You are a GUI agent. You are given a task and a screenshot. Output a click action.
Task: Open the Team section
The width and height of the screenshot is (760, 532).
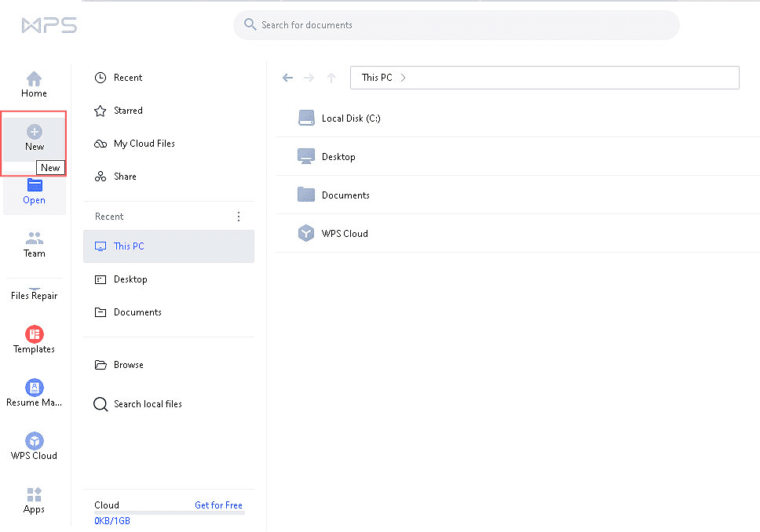pos(34,245)
